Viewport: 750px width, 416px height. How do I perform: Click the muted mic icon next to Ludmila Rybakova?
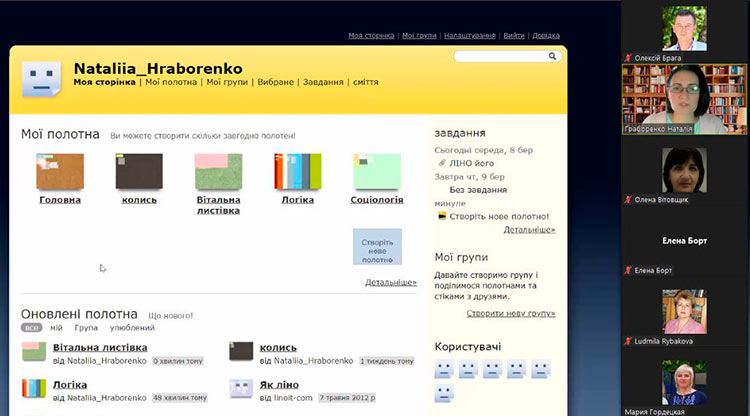[x=628, y=341]
